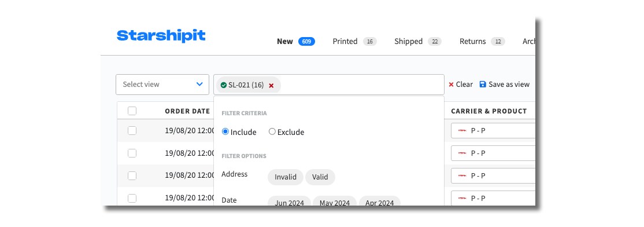Open the first row Carrier & Product dropdown

(x=493, y=131)
